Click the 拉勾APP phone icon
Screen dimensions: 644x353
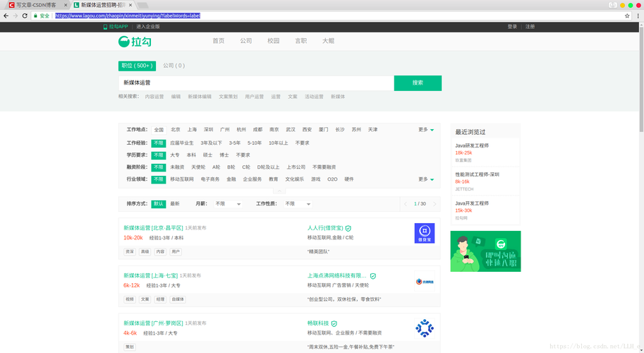[106, 27]
